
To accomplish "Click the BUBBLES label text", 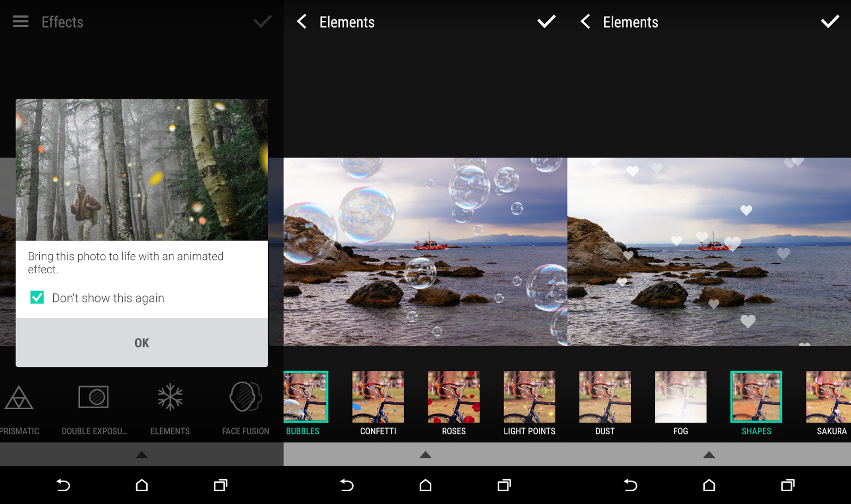I will 303,431.
